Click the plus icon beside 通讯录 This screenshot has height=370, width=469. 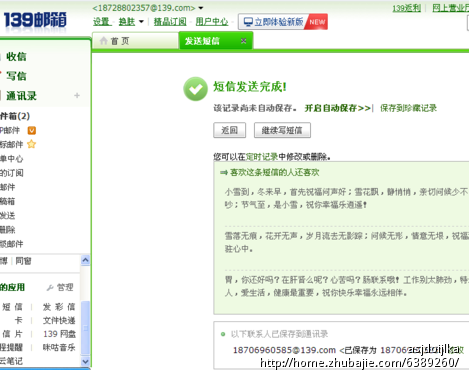(77, 96)
